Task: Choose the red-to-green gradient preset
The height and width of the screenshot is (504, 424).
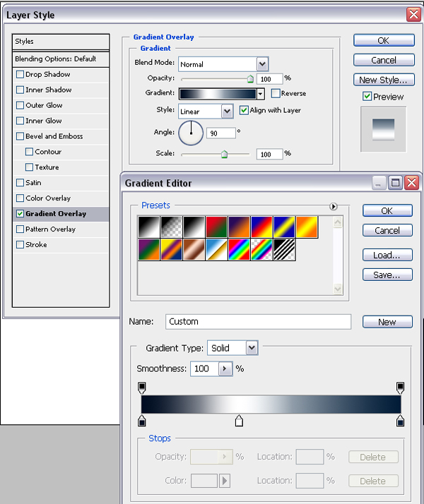Action: [x=216, y=227]
